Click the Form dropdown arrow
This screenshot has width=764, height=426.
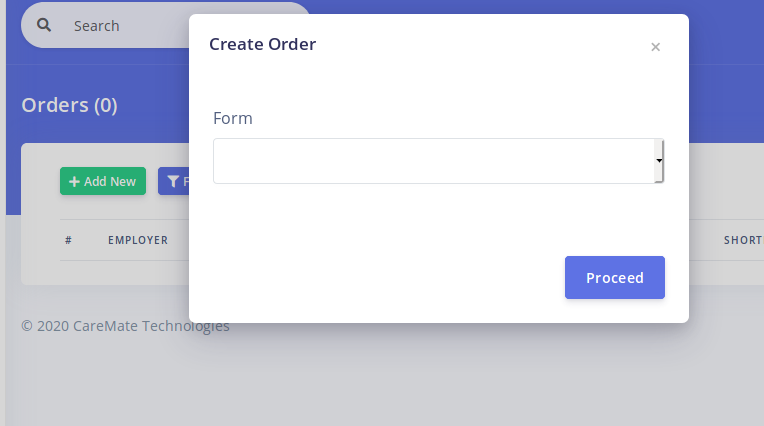point(659,161)
